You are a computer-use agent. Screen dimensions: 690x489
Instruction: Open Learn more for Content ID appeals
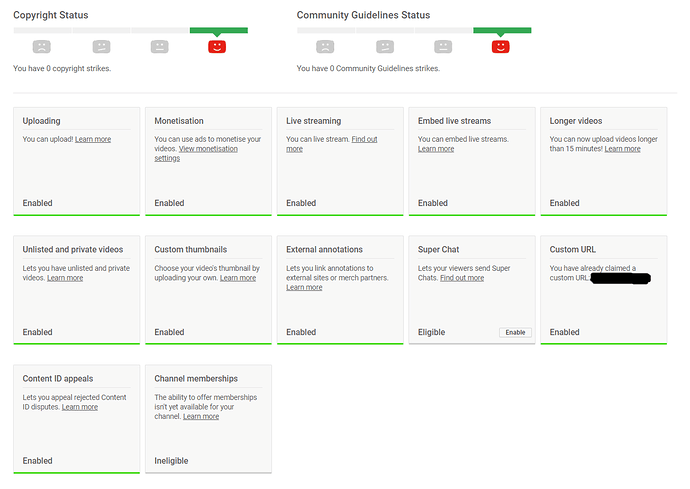click(x=80, y=407)
